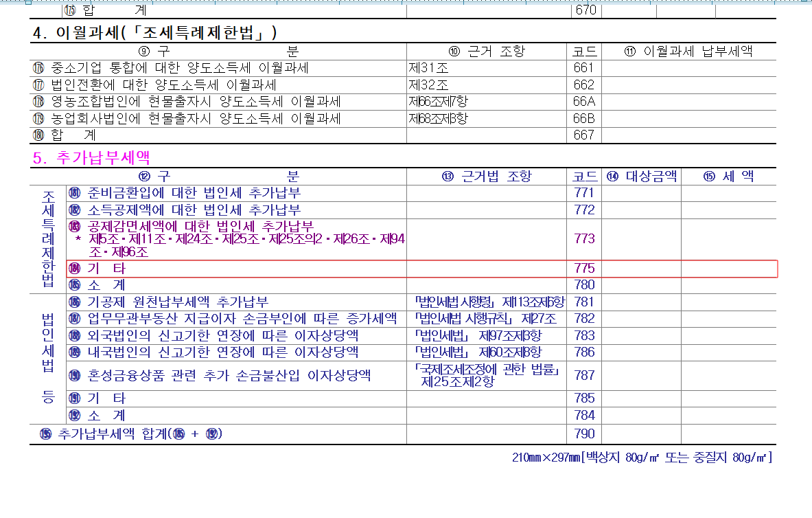The height and width of the screenshot is (518, 812).
Task: Click code cell '781'
Action: coord(584,302)
